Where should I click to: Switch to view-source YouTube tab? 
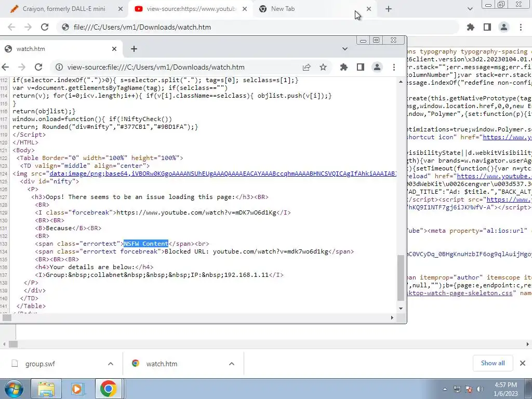pyautogui.click(x=190, y=9)
